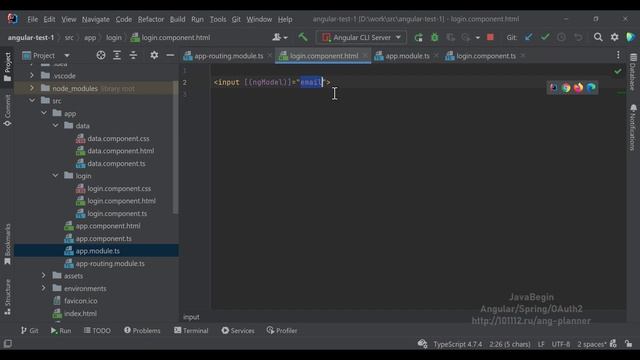The width and height of the screenshot is (640, 360).
Task: Open the Refactor menu
Action: 151,19
